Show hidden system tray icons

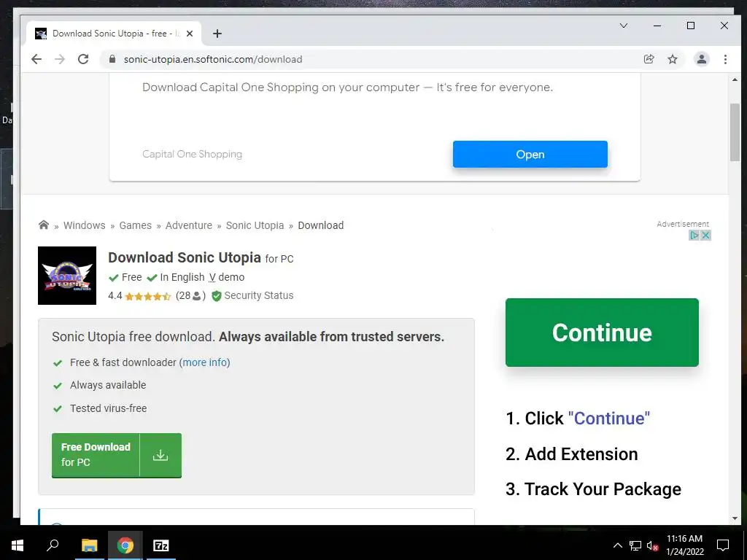point(617,545)
